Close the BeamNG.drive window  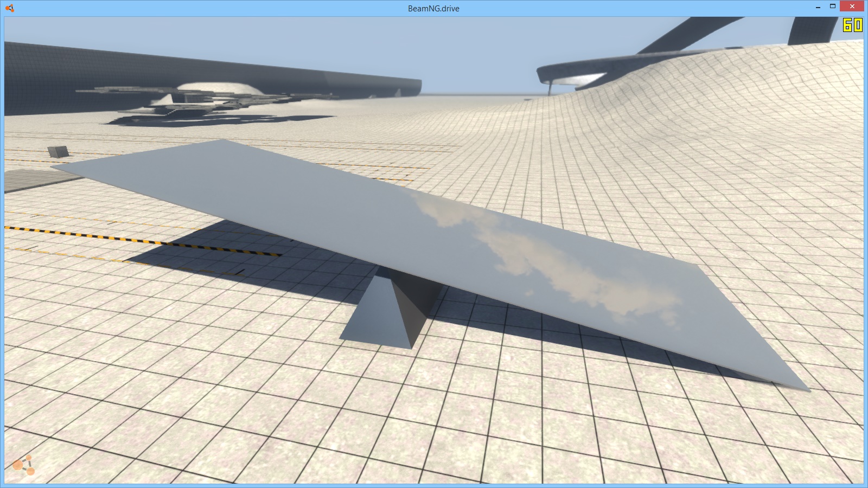click(x=853, y=7)
